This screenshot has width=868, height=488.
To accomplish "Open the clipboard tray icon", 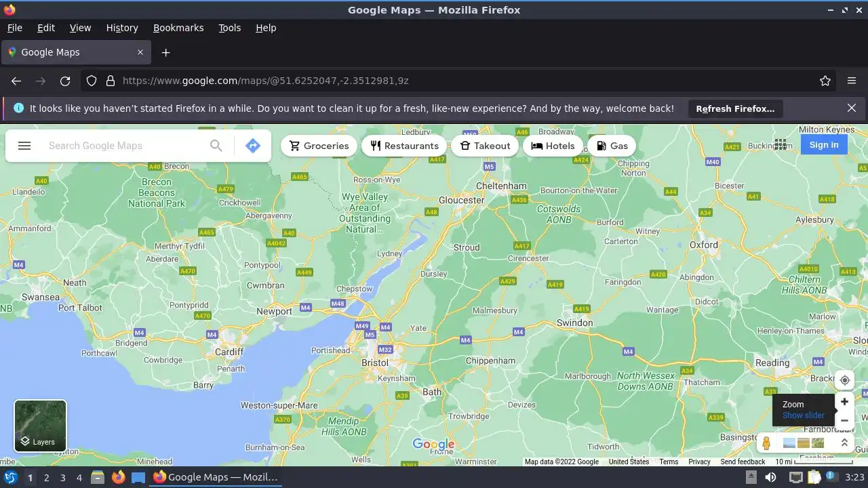I will pos(814,477).
